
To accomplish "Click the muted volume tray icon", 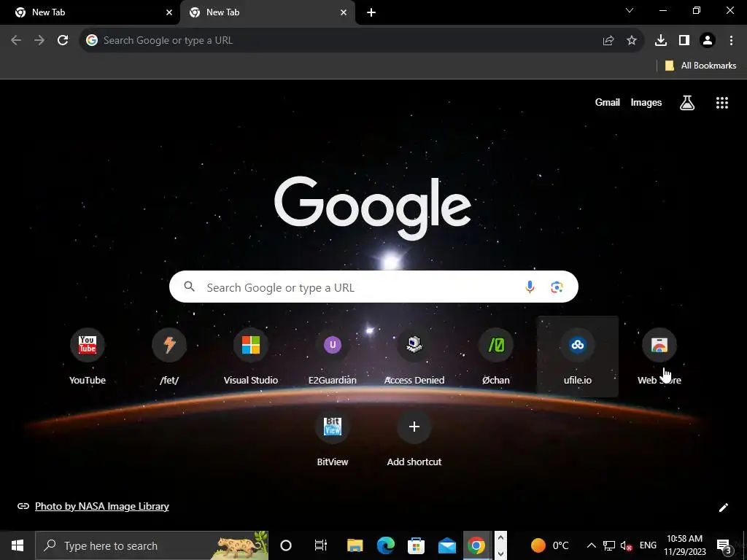I will (626, 545).
